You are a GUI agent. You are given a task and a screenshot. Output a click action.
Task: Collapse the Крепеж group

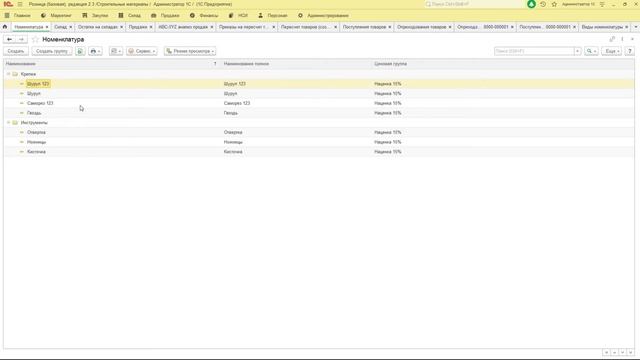(x=9, y=74)
